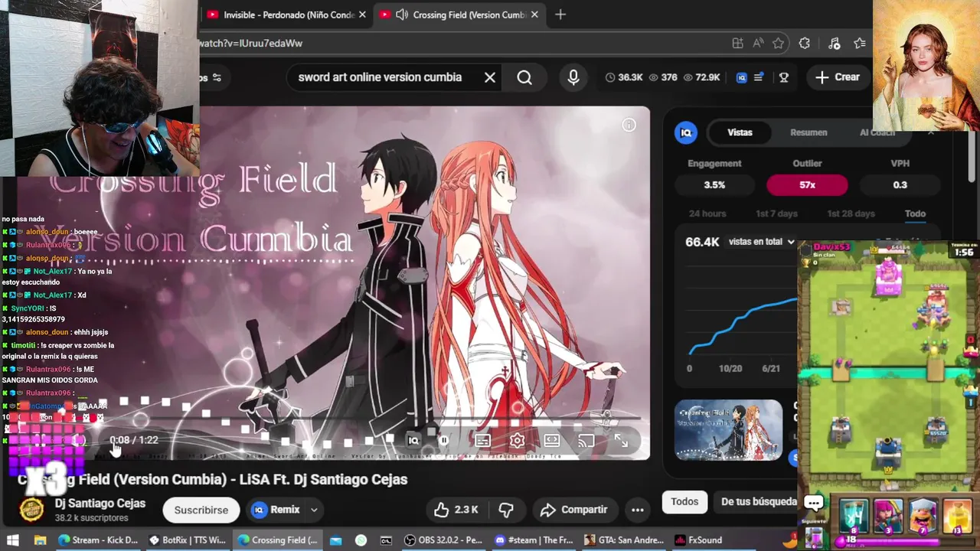Subscribe with the Suscribirse button
The image size is (980, 551).
tap(201, 510)
